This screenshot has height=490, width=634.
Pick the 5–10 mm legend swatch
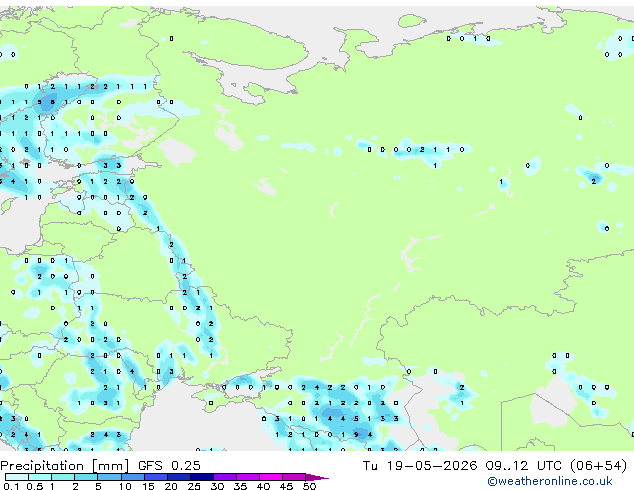click(x=109, y=477)
